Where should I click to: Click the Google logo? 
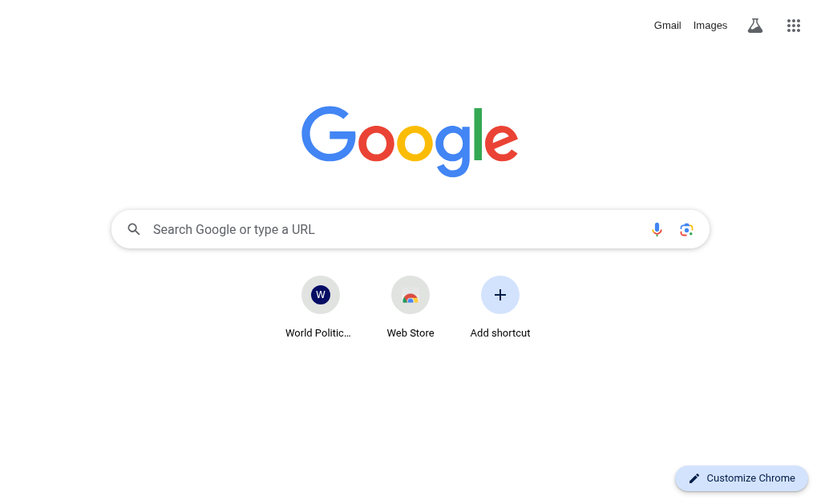(x=410, y=141)
